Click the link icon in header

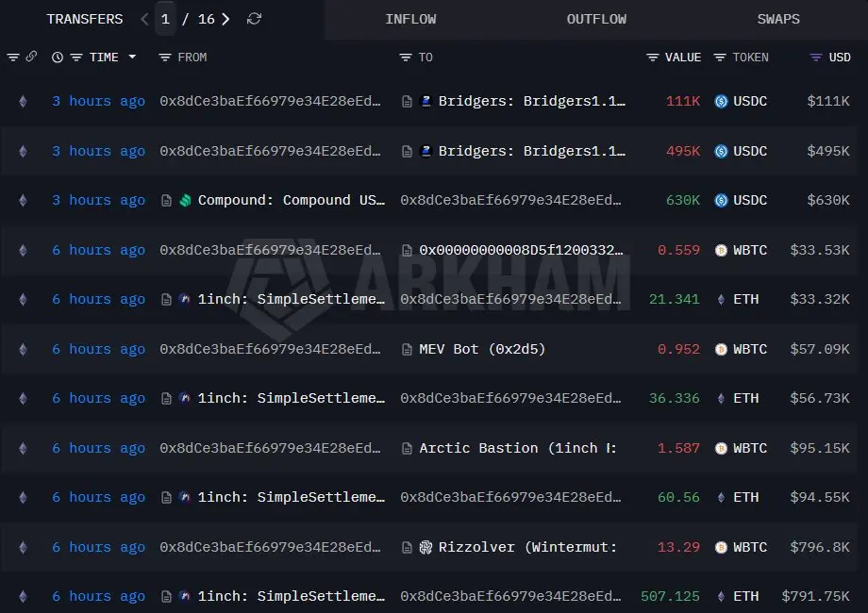pyautogui.click(x=31, y=57)
